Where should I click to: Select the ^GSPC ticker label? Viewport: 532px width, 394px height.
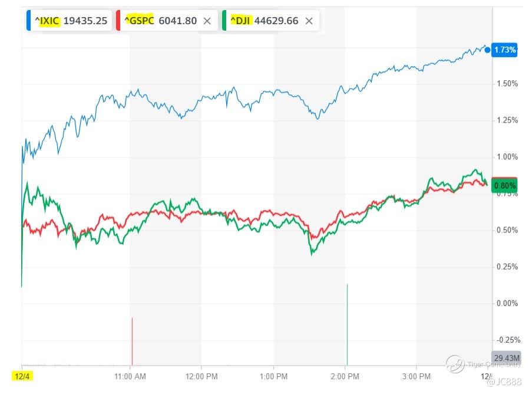tap(139, 21)
